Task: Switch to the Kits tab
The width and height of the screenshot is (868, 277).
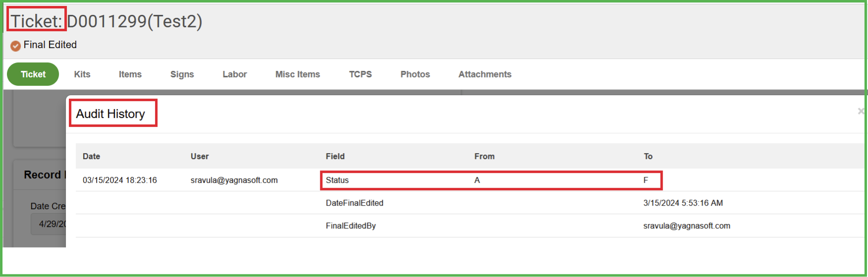Action: pos(82,74)
